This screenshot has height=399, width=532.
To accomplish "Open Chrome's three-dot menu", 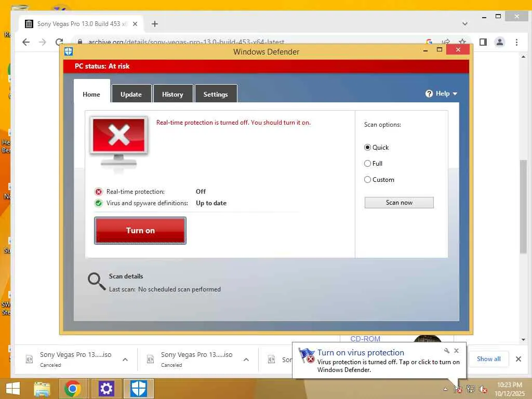I will point(516,42).
